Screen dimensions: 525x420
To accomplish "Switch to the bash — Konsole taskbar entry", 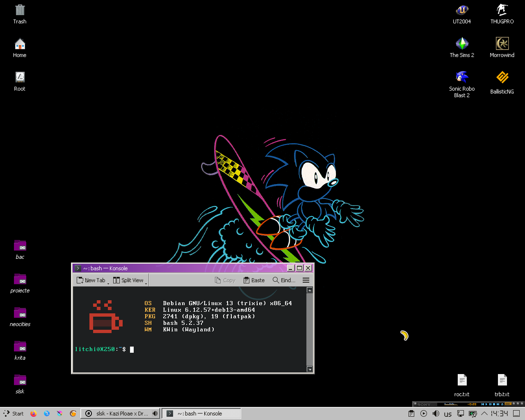I will [x=201, y=413].
